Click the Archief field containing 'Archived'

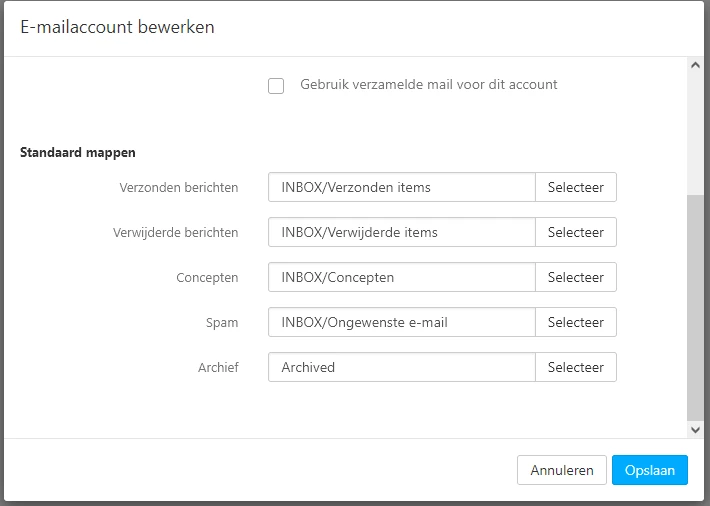tap(402, 367)
